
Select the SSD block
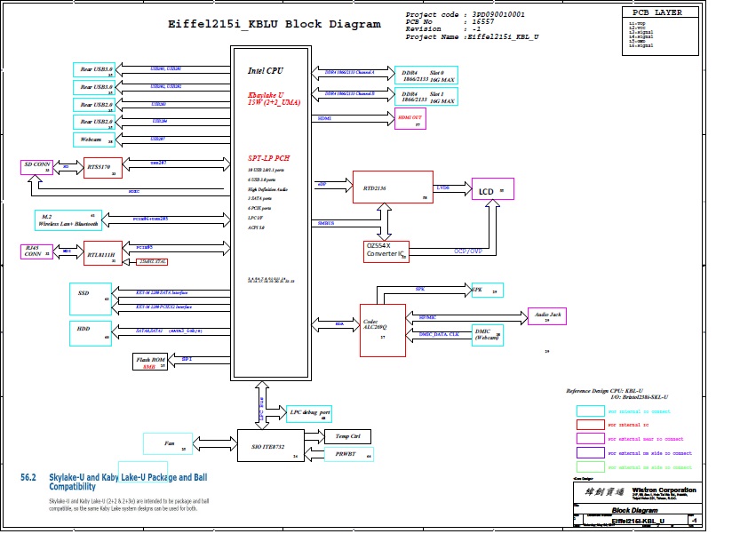coord(90,298)
